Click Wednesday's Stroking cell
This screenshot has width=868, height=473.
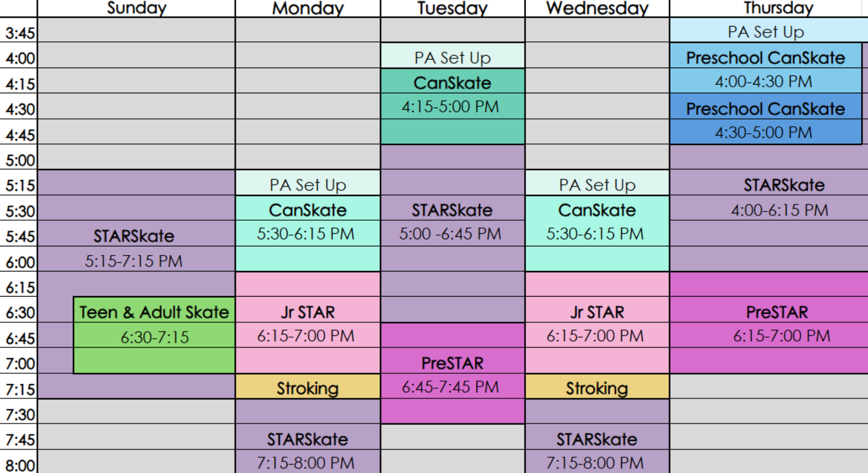(x=597, y=386)
